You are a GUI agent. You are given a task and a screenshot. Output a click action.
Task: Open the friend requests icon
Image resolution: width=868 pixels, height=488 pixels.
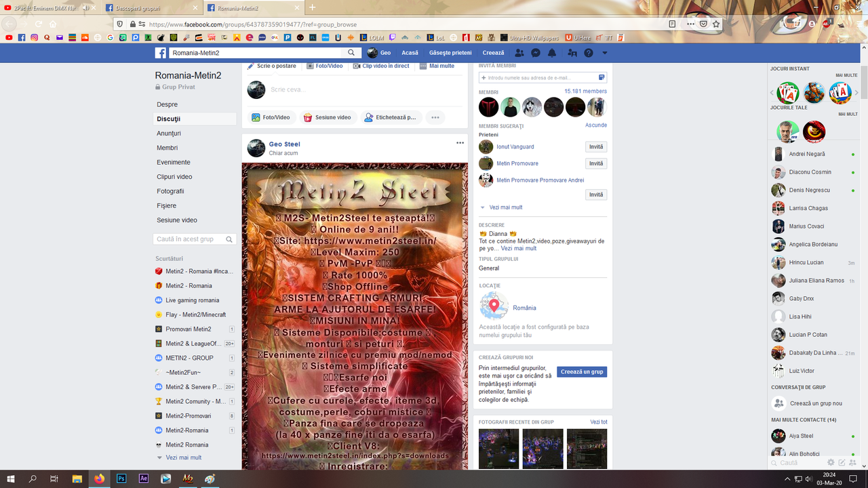click(519, 53)
